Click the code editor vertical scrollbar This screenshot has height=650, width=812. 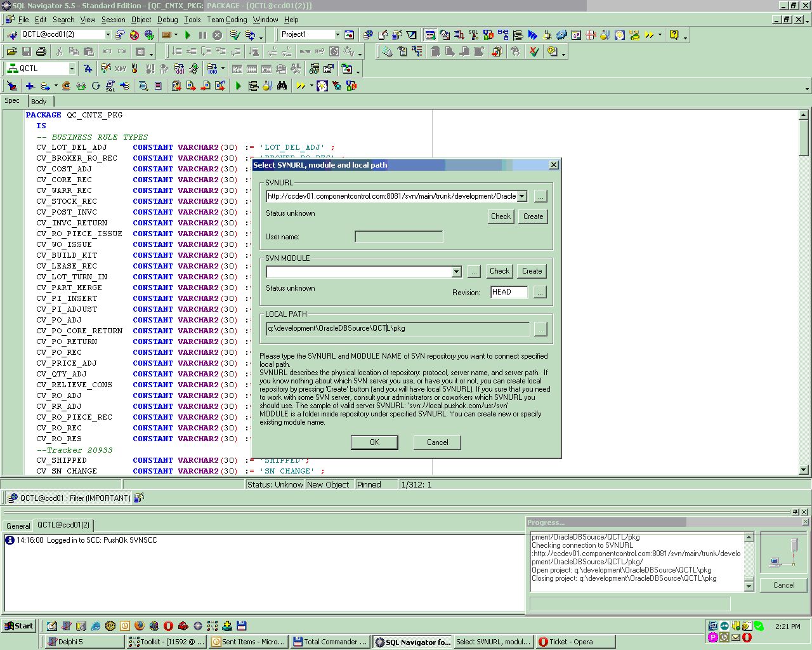coord(804,292)
